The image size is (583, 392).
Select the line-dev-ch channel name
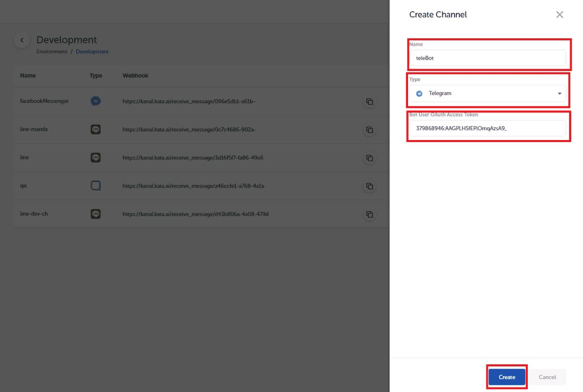pos(34,214)
